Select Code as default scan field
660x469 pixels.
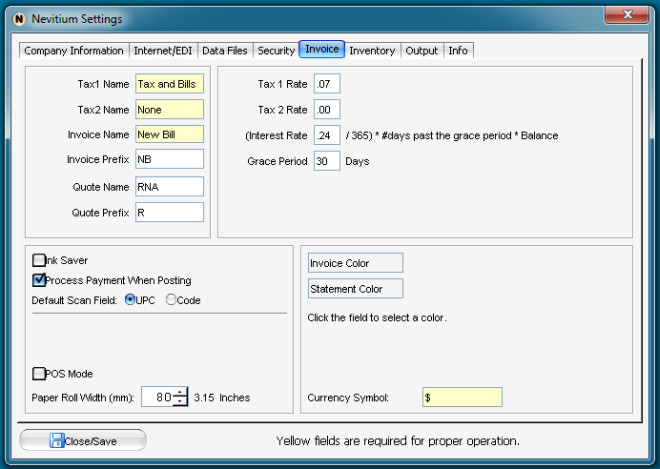tap(171, 300)
